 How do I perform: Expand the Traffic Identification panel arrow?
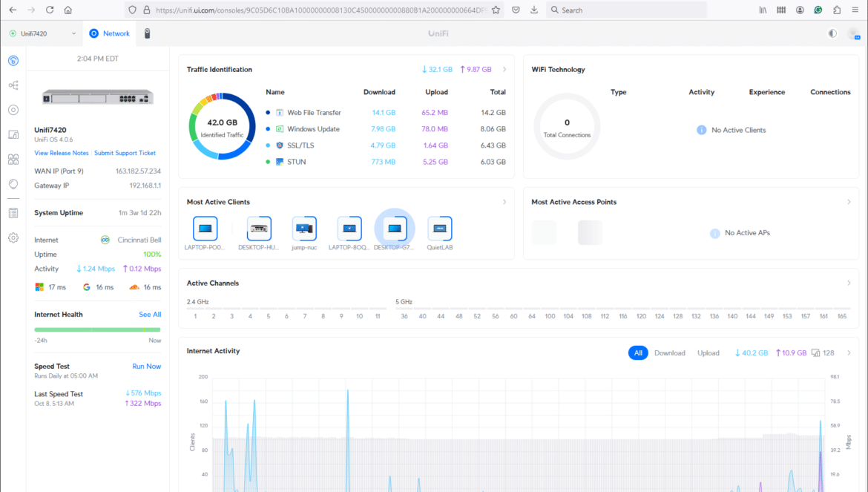coord(504,70)
